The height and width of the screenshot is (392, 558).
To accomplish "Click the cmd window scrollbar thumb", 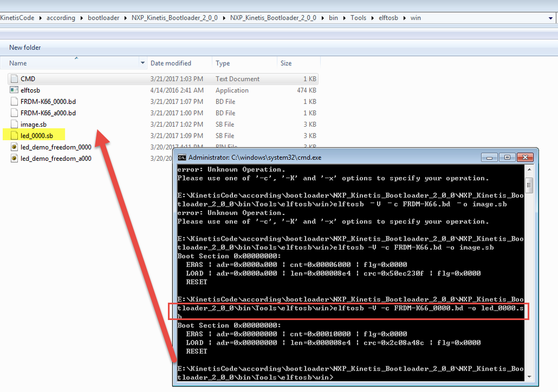I will [529, 185].
